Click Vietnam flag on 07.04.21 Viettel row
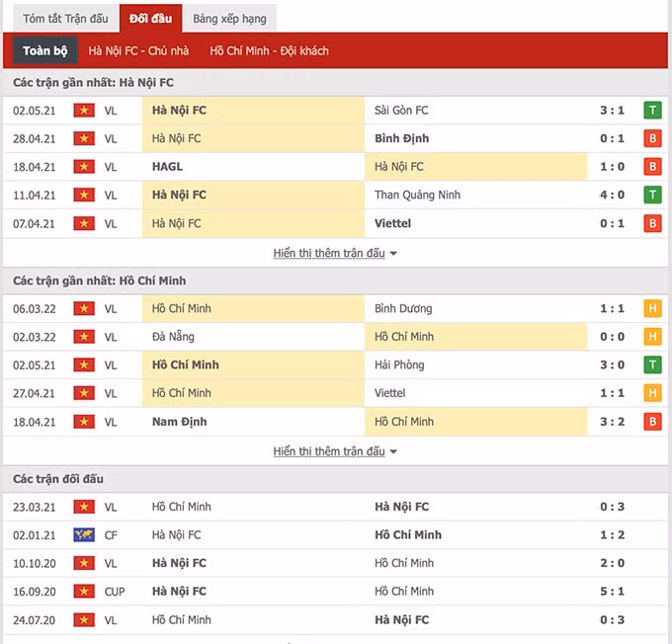 click(x=84, y=223)
